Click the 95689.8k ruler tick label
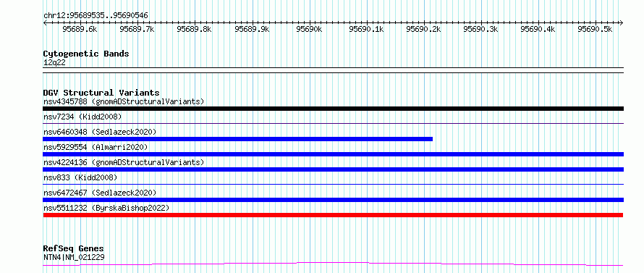The width and height of the screenshot is (644, 273). 194,29
